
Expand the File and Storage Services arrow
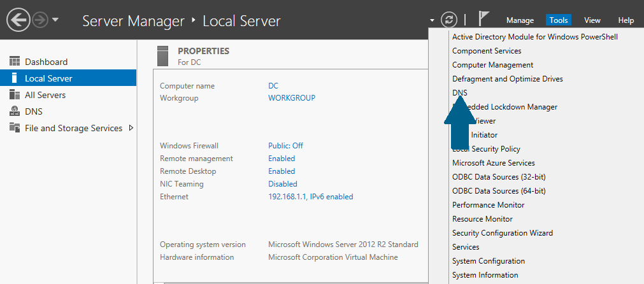click(131, 127)
